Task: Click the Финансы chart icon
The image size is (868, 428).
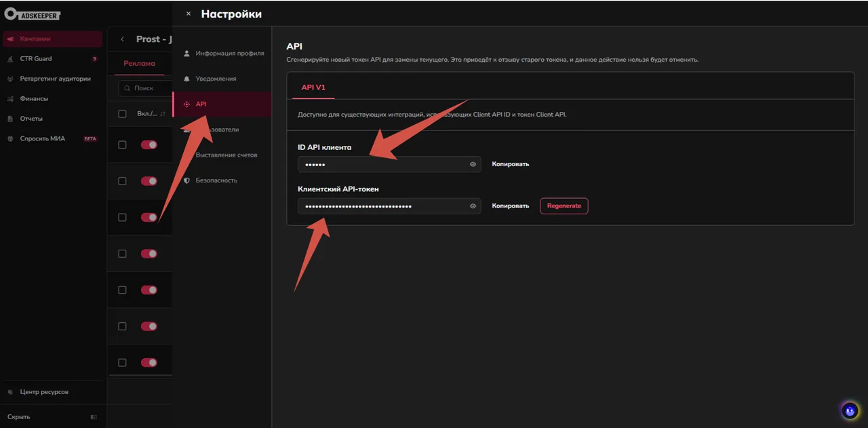Action: 10,99
